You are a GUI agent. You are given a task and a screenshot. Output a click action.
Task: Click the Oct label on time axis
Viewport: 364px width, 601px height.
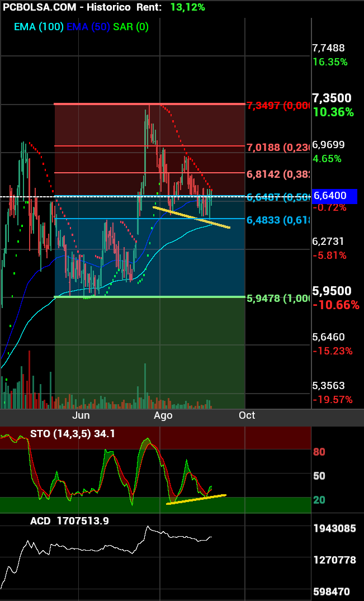click(247, 415)
